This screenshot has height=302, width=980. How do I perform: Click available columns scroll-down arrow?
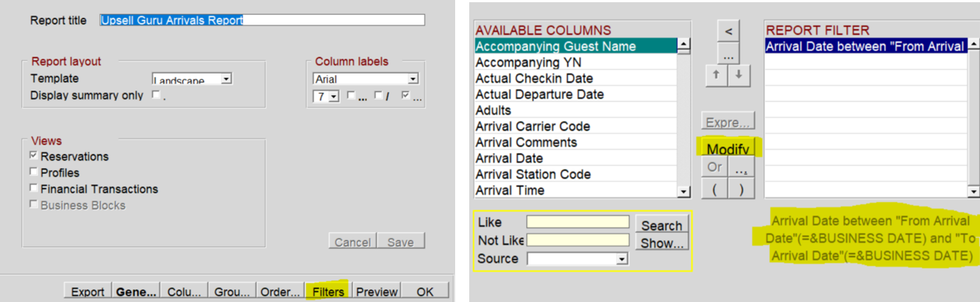683,191
